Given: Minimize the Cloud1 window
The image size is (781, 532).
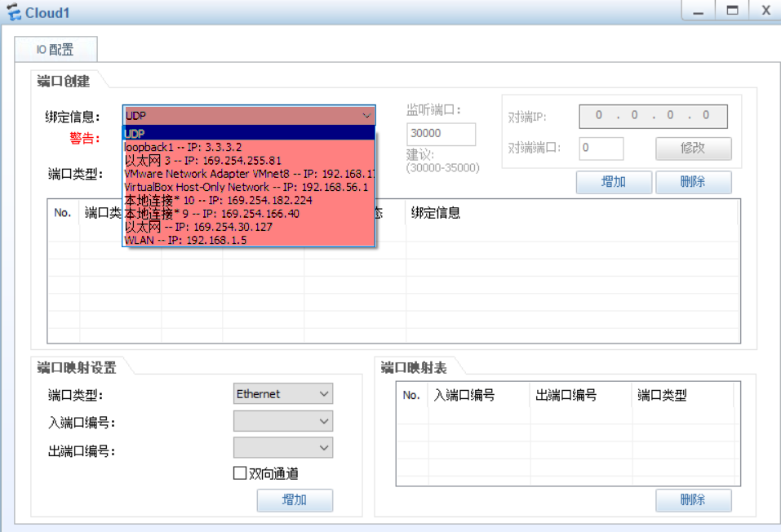Looking at the screenshot, I should [699, 11].
